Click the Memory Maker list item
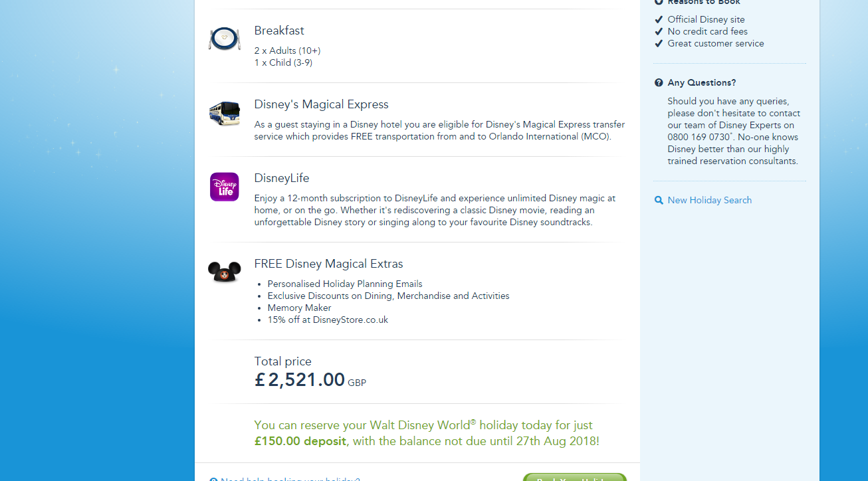The image size is (868, 481). coord(299,308)
